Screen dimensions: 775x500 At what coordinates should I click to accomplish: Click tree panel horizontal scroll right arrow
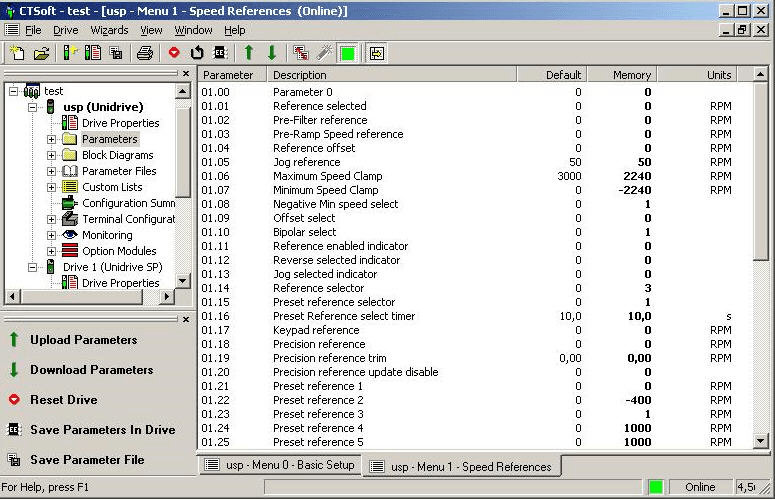click(x=167, y=296)
